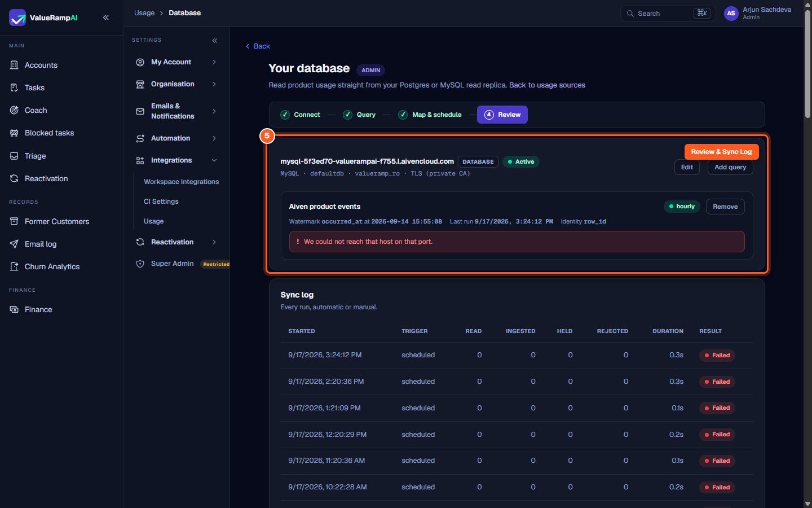Click the Reactivation refresh icon in main sidebar
This screenshot has width=812, height=508.
[14, 178]
